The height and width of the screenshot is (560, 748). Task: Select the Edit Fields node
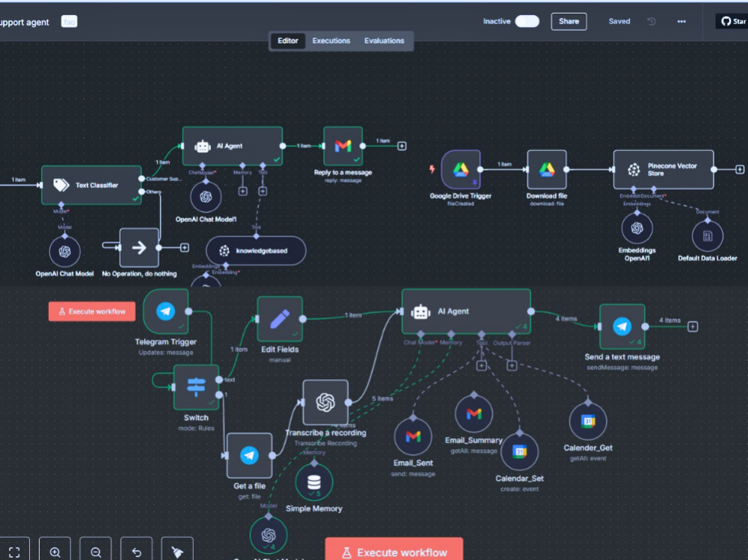click(x=280, y=319)
